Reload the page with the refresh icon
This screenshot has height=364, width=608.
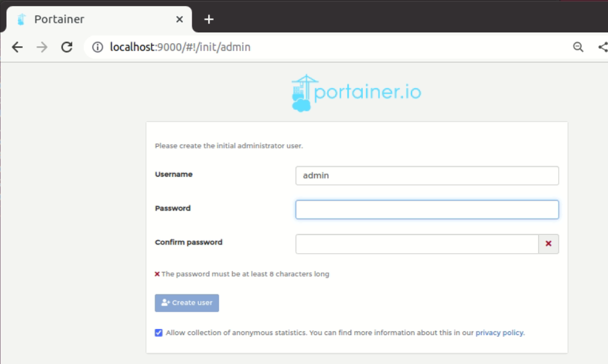(67, 47)
